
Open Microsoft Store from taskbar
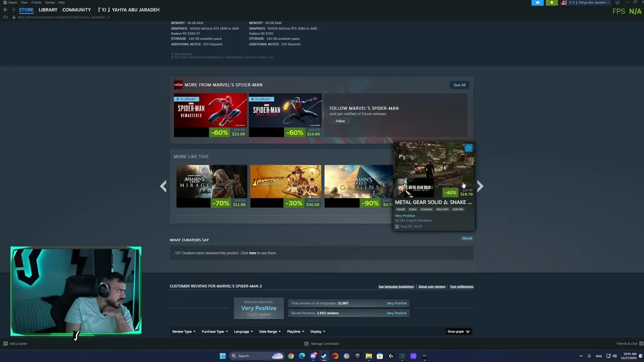[x=380, y=356]
